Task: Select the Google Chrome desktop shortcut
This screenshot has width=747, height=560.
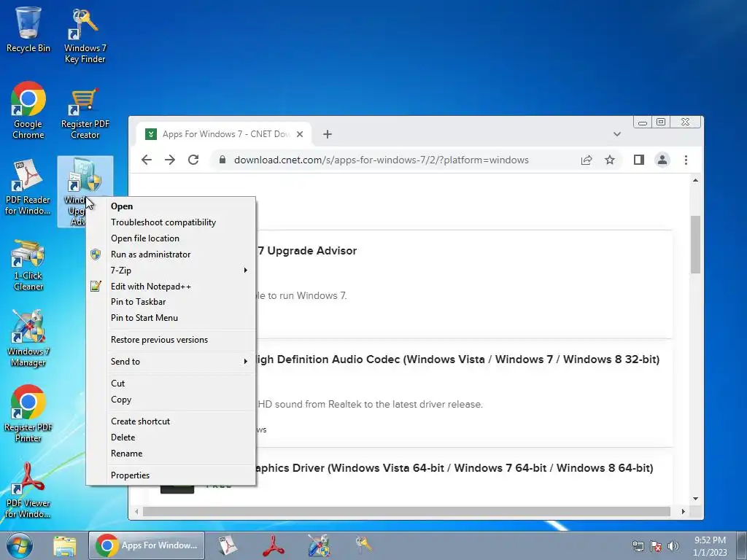Action: click(28, 111)
